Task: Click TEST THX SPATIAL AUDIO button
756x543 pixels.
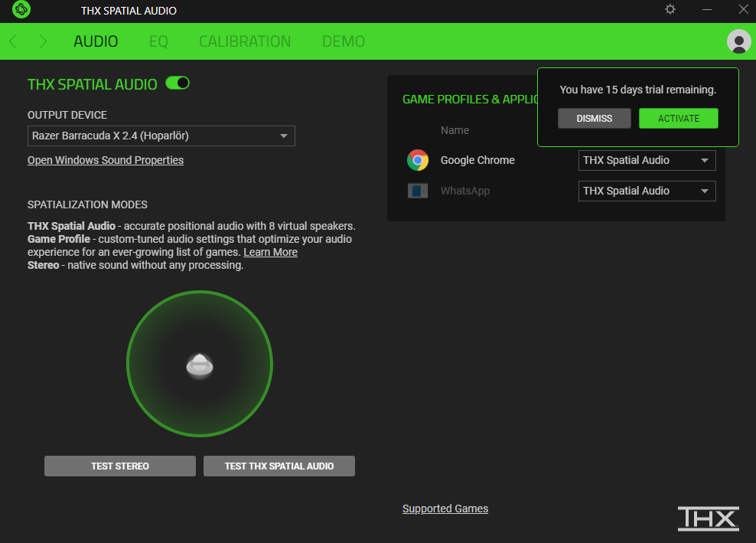Action: pos(279,466)
